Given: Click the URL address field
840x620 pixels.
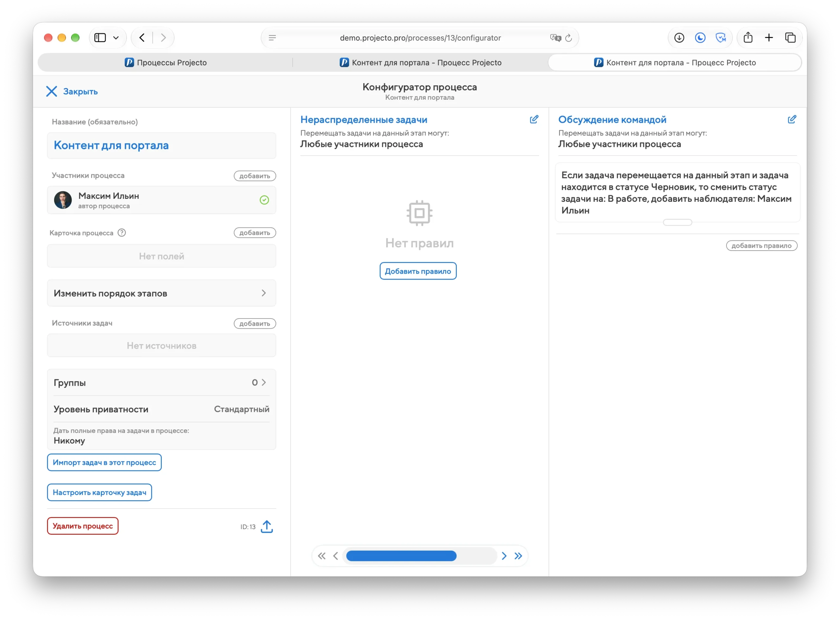Looking at the screenshot, I should coord(420,37).
